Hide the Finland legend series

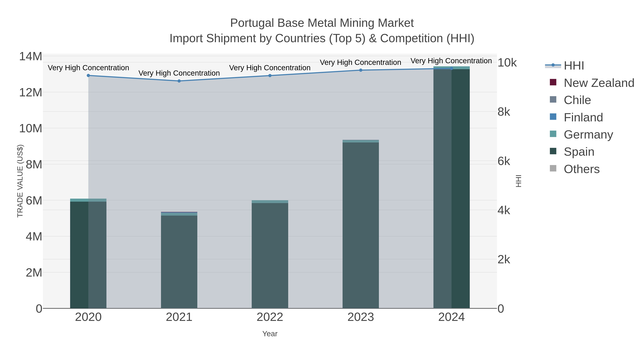(x=576, y=117)
